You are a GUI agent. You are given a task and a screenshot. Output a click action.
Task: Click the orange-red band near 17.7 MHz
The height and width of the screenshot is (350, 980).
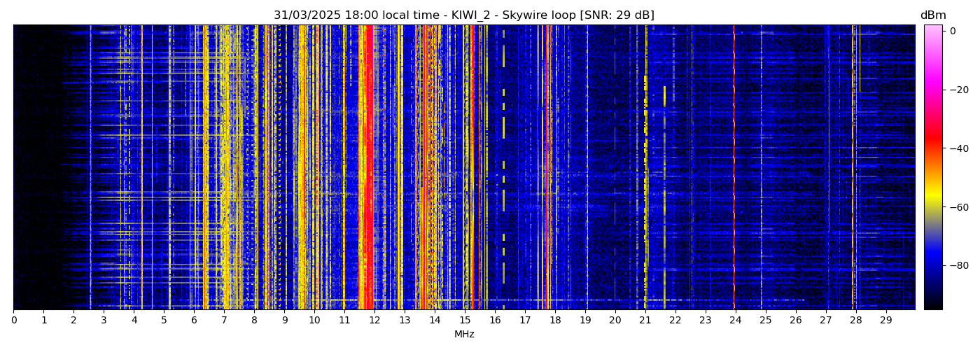(547, 168)
